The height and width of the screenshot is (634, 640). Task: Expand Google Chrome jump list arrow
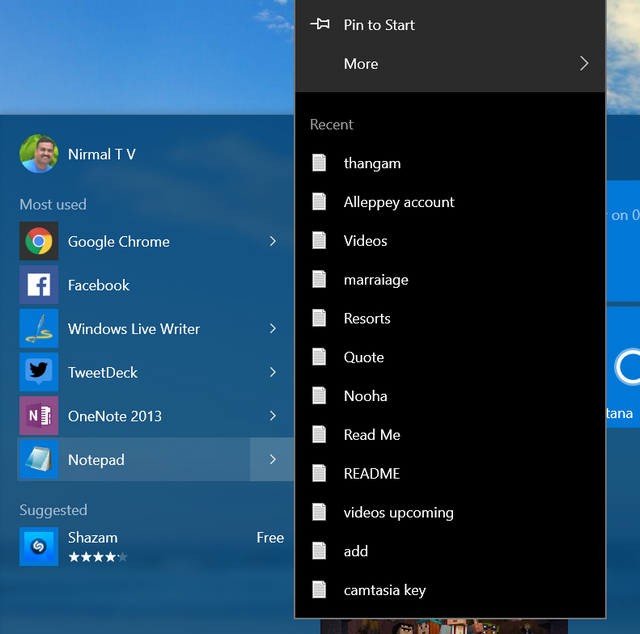tap(273, 241)
